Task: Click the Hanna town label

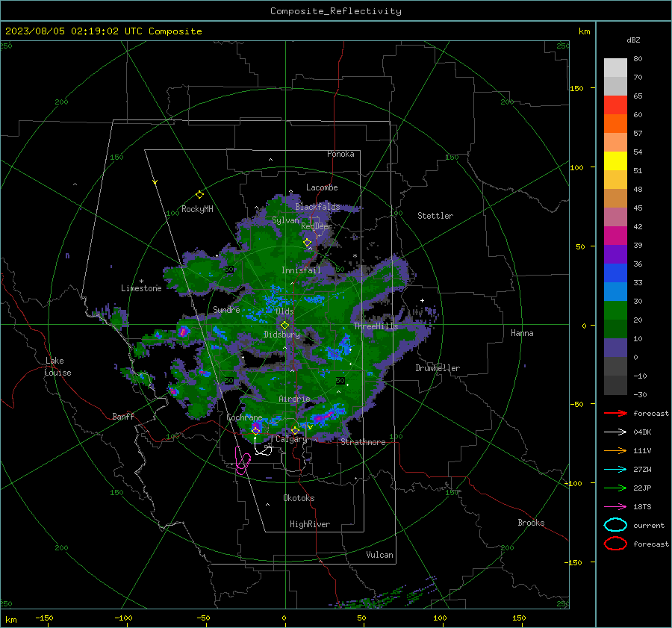Action: click(522, 333)
